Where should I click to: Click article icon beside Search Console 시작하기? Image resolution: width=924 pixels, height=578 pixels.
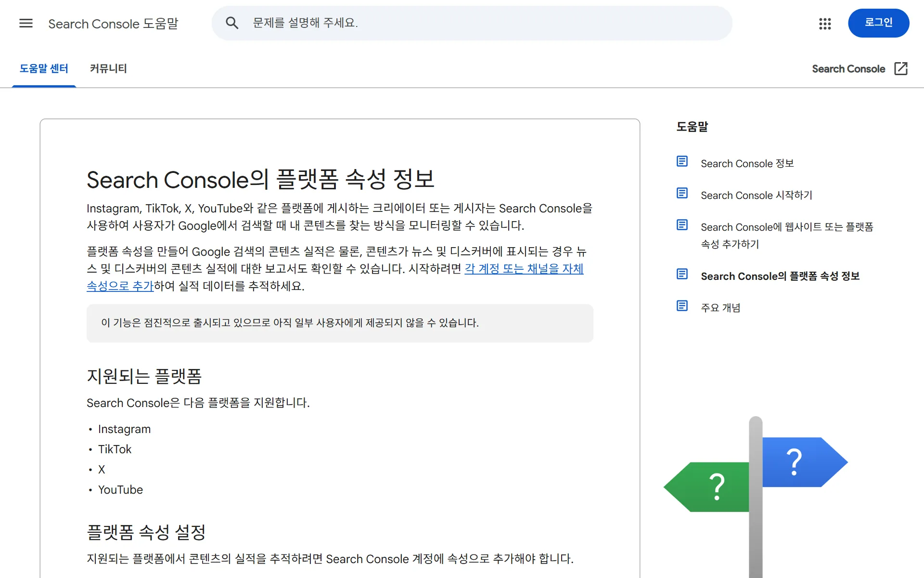682,193
